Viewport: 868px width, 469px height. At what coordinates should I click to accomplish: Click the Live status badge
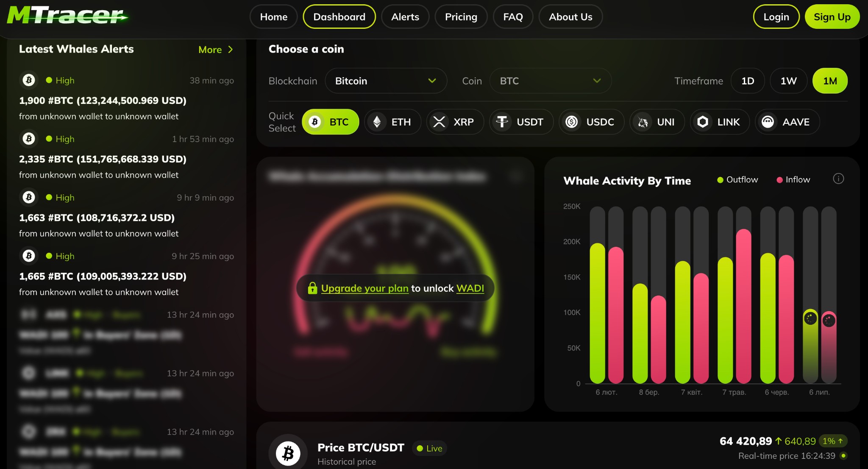(429, 448)
